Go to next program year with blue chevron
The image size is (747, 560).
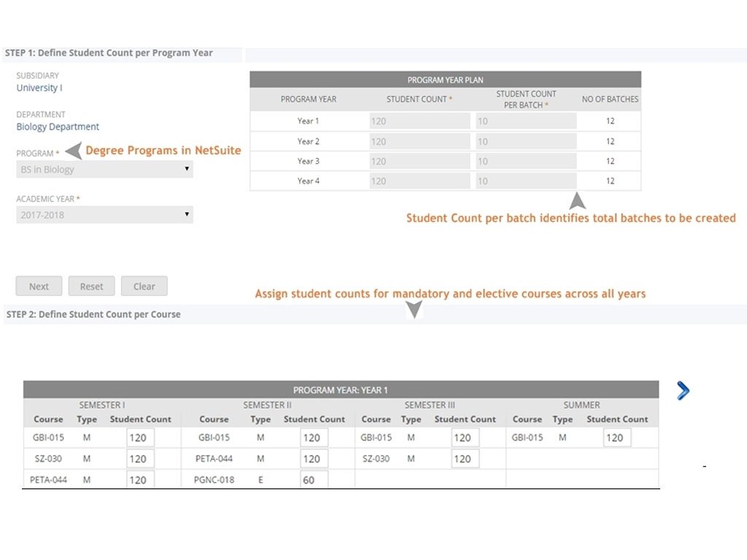pyautogui.click(x=683, y=391)
